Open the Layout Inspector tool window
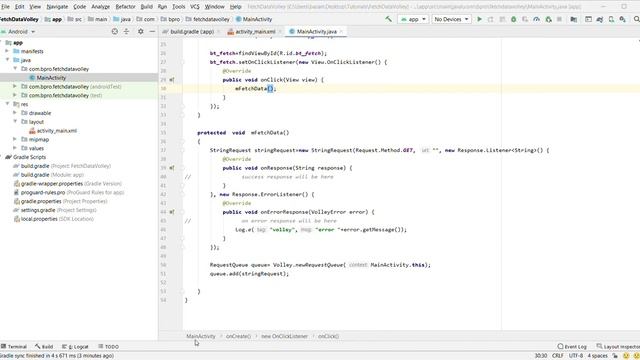 [x=618, y=347]
